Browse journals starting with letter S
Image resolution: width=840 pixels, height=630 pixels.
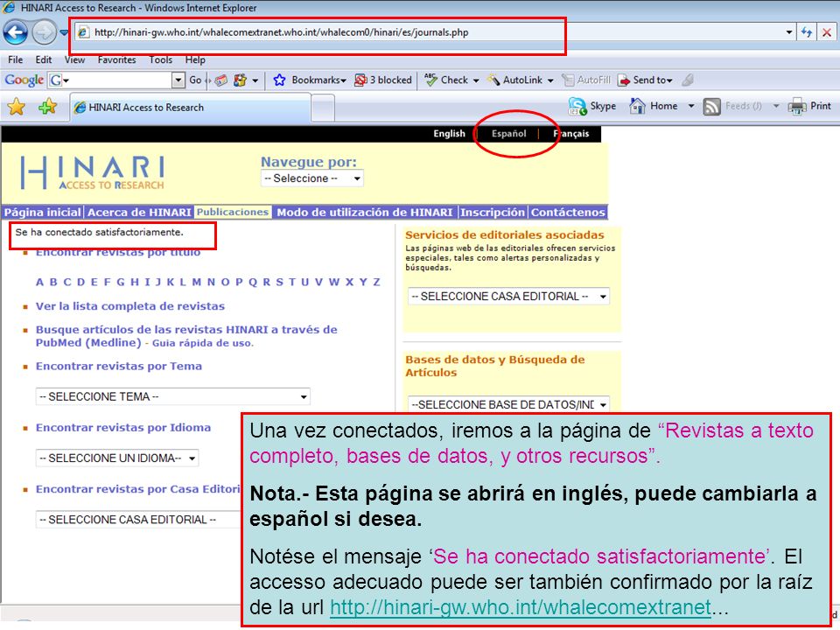pyautogui.click(x=280, y=283)
